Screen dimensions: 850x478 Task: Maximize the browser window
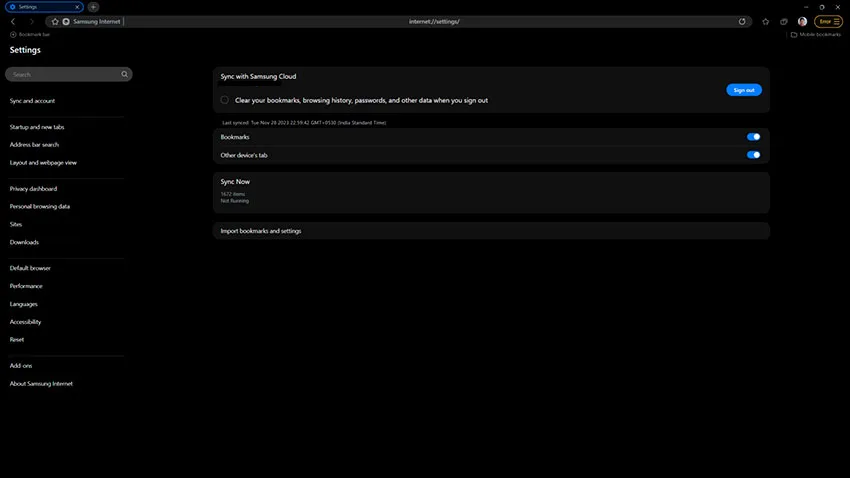tap(822, 7)
